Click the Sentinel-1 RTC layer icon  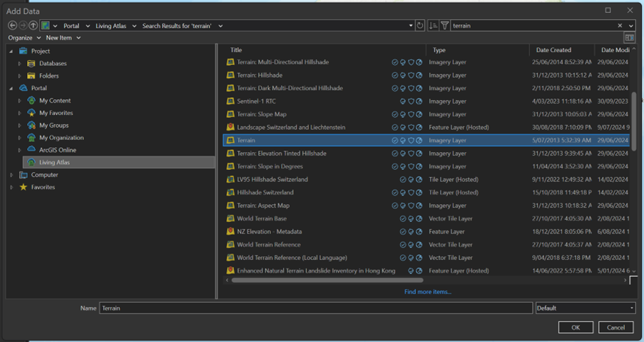[230, 101]
